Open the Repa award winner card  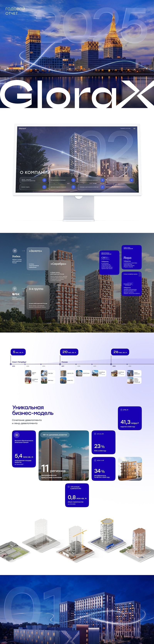[x=131, y=257]
